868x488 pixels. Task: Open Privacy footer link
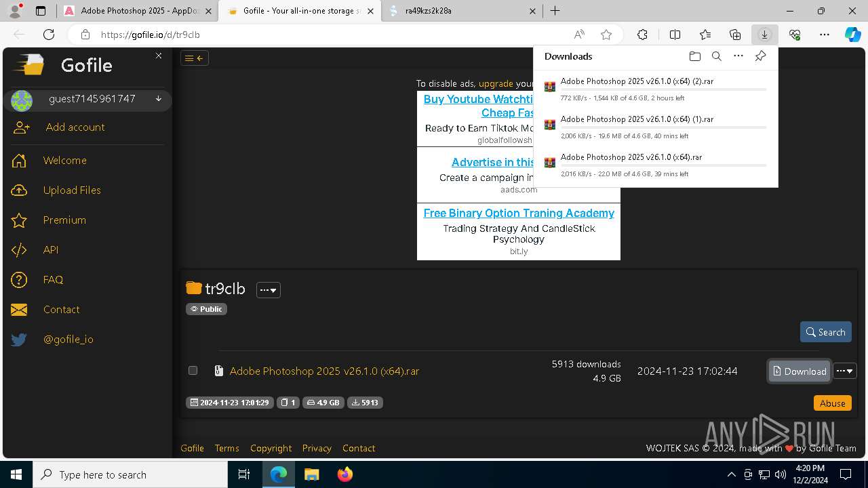coord(317,448)
